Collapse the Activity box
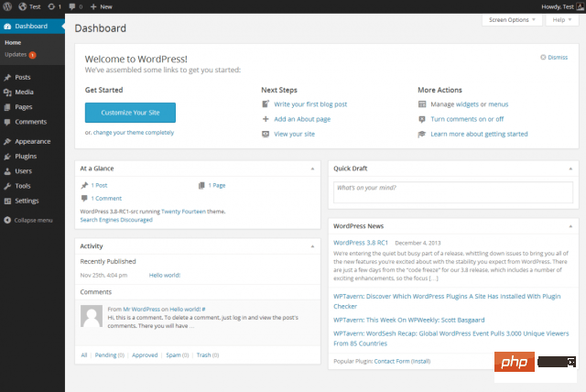This screenshot has width=586, height=392. pos(312,246)
